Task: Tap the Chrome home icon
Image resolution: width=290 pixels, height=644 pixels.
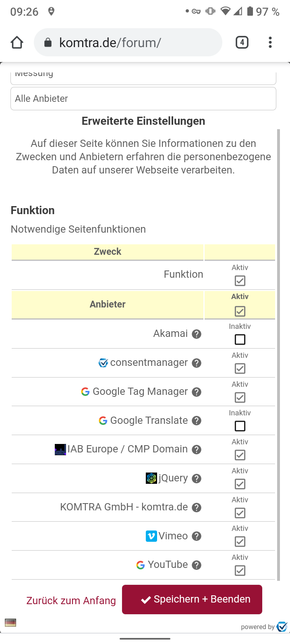Action: pos(17,42)
